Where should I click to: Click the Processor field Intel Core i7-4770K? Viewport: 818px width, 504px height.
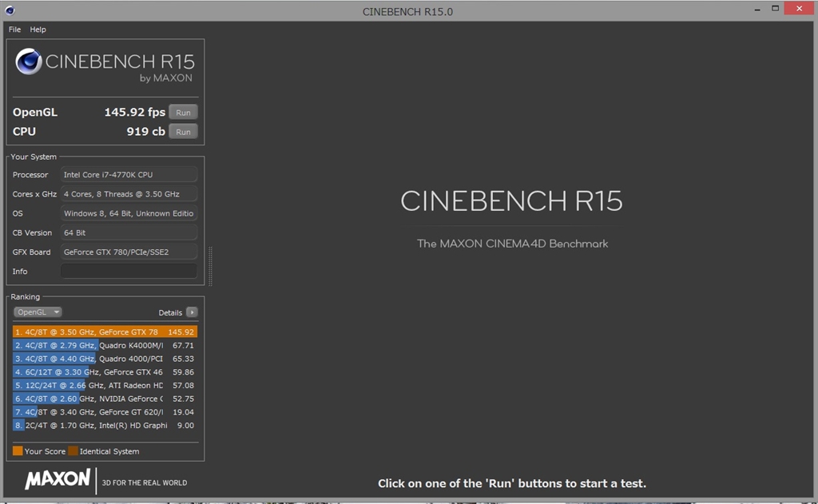[129, 175]
